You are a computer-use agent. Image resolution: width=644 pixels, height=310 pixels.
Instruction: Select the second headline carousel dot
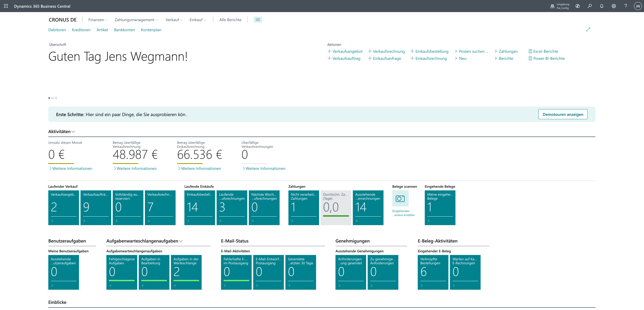pyautogui.click(x=53, y=98)
